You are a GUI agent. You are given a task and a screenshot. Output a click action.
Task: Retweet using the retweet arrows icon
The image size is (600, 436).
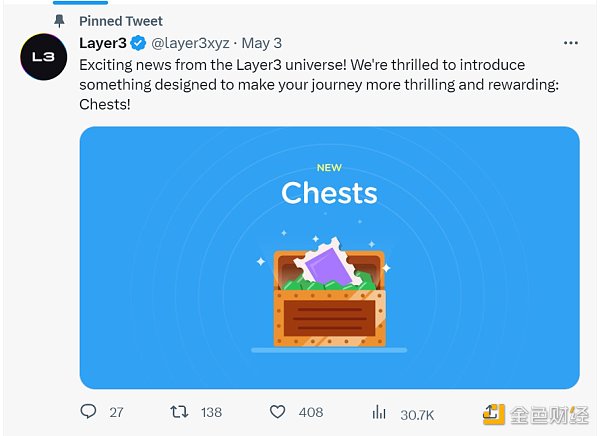pos(179,412)
